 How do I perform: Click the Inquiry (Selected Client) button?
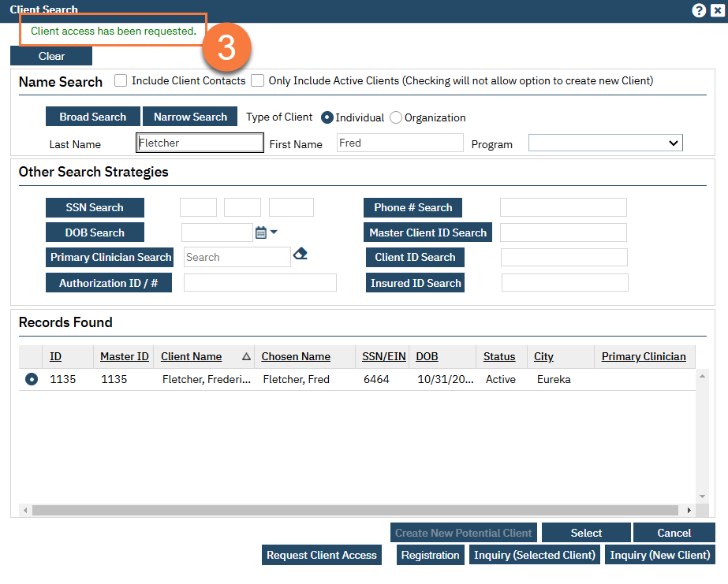click(534, 555)
